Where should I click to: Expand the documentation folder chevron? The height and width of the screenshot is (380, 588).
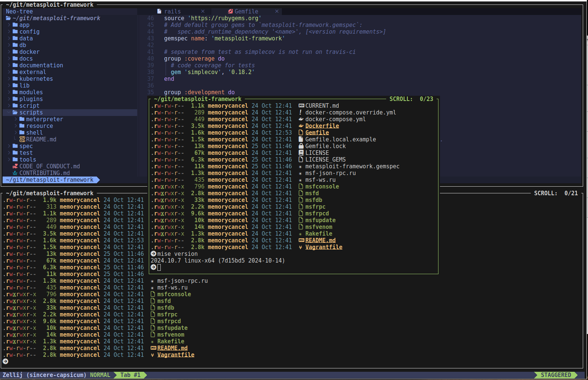[9, 65]
